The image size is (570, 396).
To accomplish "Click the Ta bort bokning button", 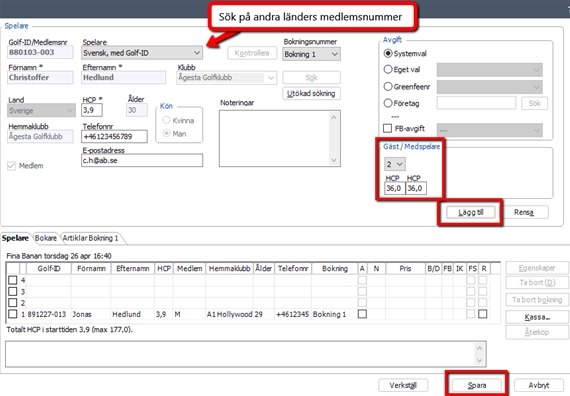I will click(537, 300).
